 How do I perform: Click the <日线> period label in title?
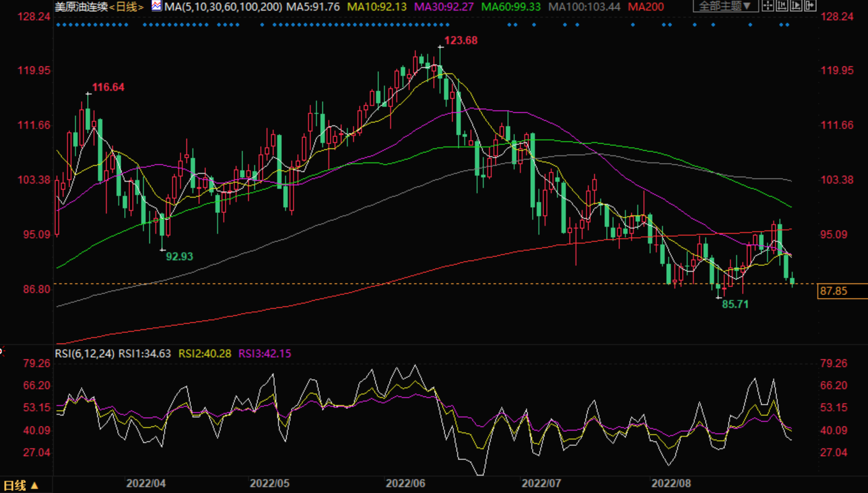(x=127, y=7)
